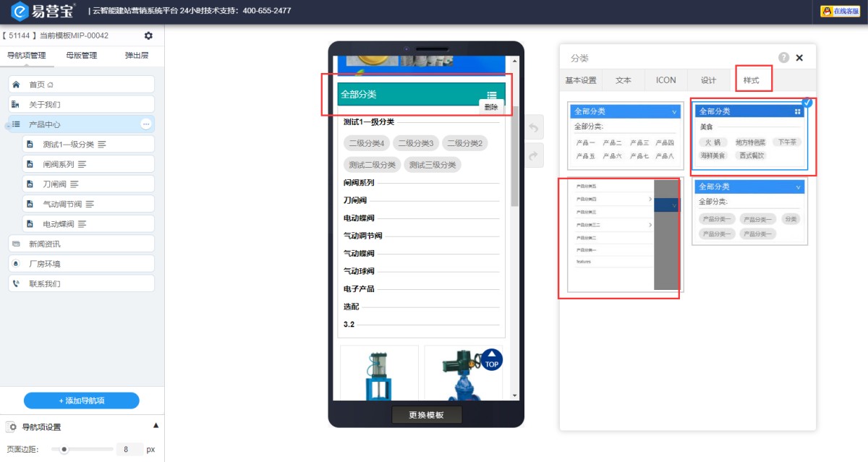This screenshot has width=868, height=462.
Task: Open the 基本设置 tab
Action: point(581,80)
